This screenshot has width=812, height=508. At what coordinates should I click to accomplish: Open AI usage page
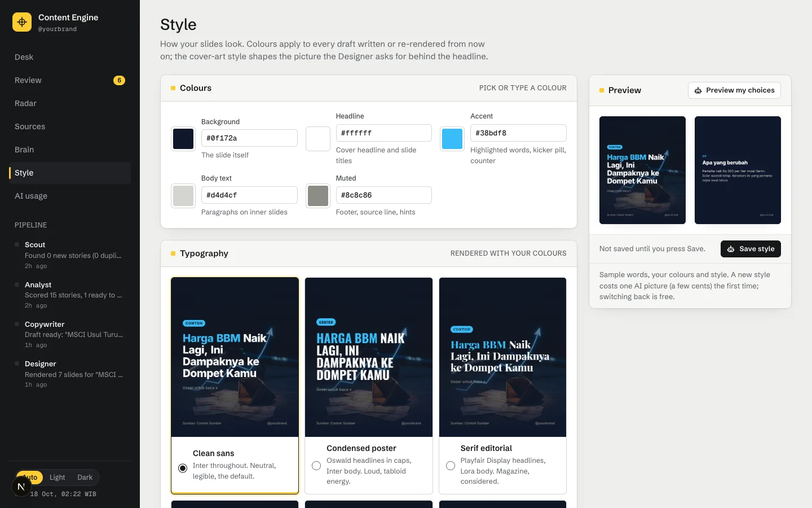pyautogui.click(x=70, y=196)
